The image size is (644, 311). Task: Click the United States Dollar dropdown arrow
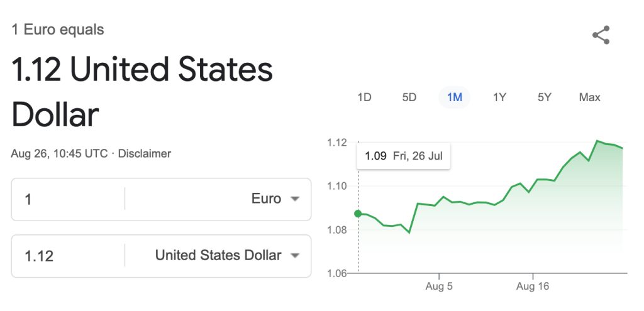point(294,256)
